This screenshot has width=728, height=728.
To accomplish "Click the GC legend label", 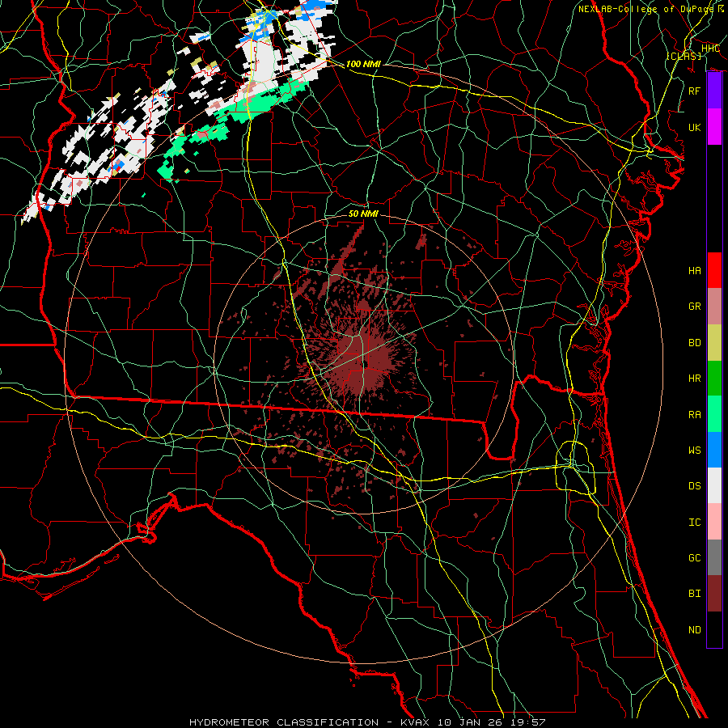I will (694, 557).
